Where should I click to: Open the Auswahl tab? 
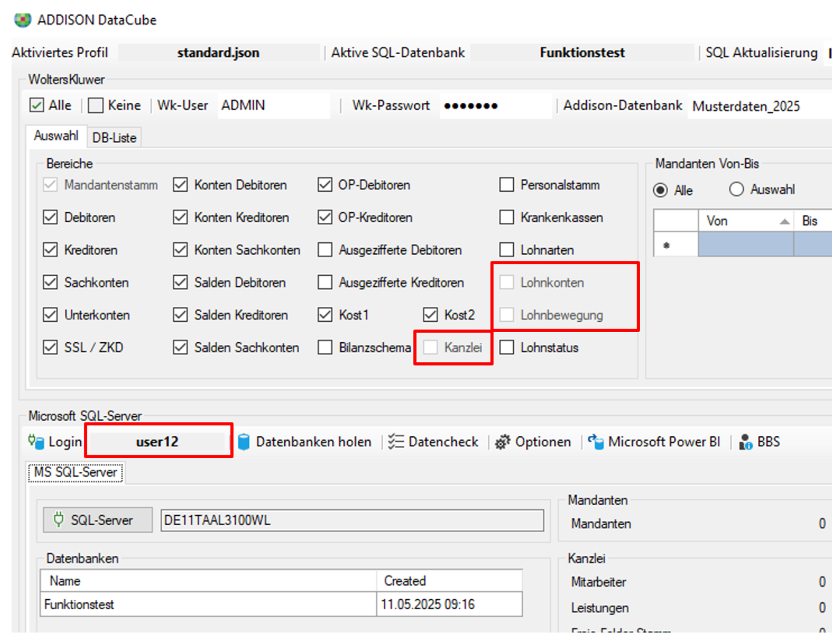point(57,137)
